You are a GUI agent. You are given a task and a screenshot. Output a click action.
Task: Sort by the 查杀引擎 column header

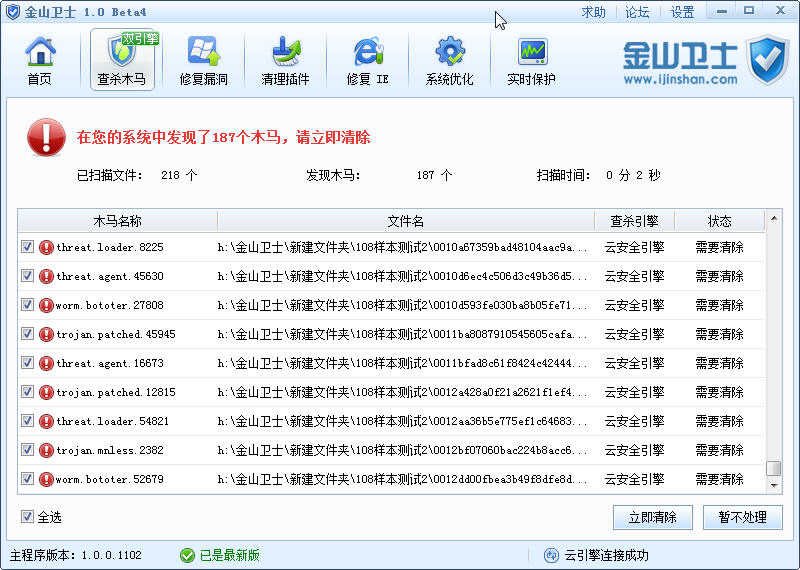click(x=635, y=221)
